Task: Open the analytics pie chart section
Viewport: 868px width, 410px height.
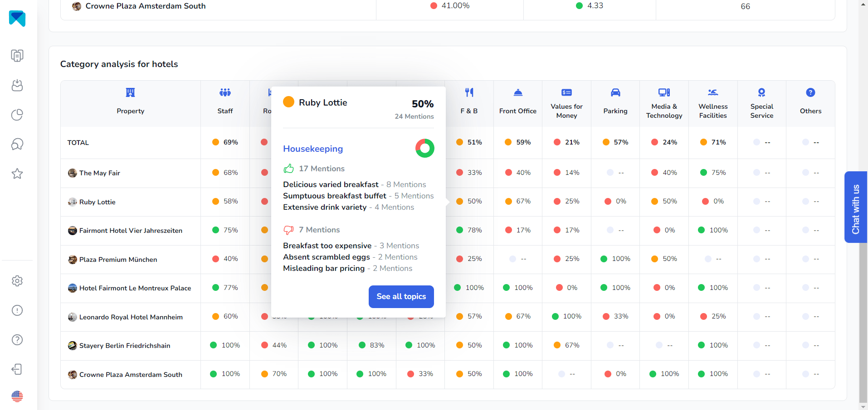Action: 17,115
